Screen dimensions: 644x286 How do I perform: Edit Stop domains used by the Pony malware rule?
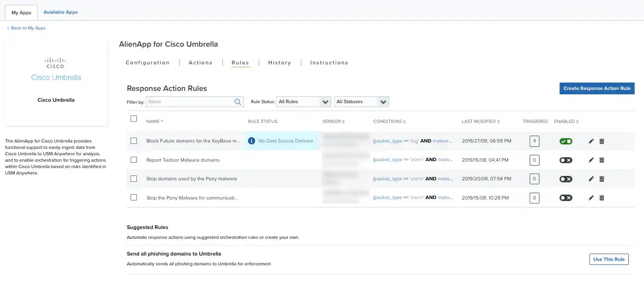click(x=591, y=179)
